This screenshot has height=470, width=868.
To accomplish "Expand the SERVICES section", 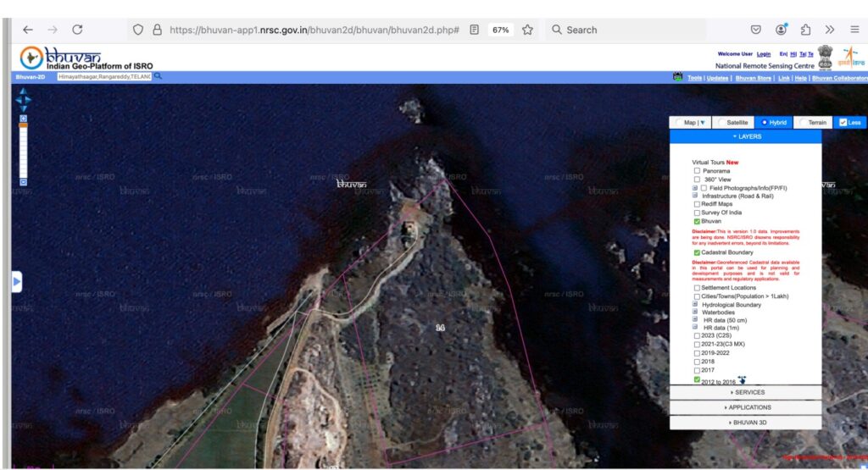I will tap(745, 393).
